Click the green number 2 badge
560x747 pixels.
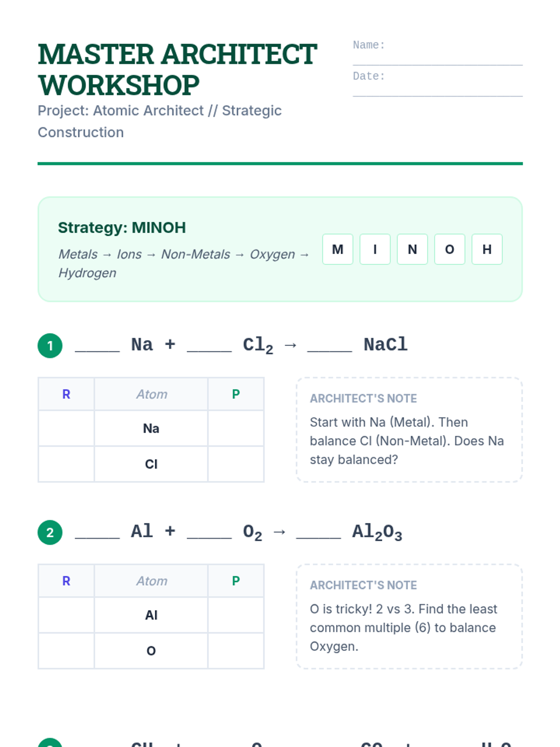coord(50,533)
